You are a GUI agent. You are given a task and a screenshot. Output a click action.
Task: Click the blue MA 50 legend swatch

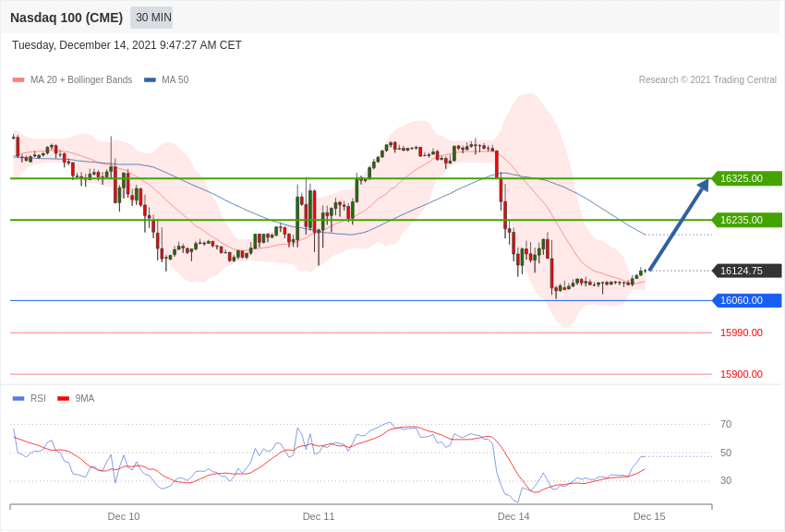coord(150,80)
